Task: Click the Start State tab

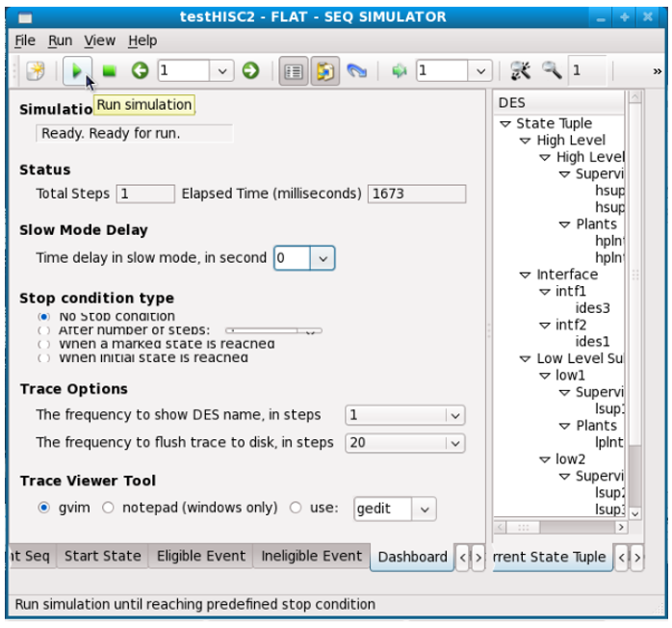Action: (102, 556)
